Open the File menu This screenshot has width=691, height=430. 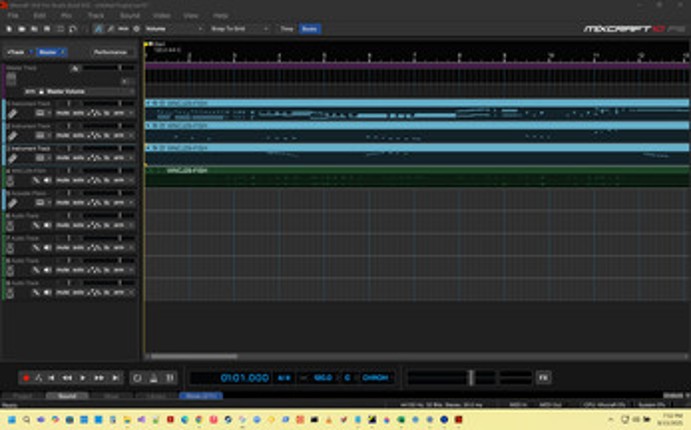pyautogui.click(x=13, y=15)
